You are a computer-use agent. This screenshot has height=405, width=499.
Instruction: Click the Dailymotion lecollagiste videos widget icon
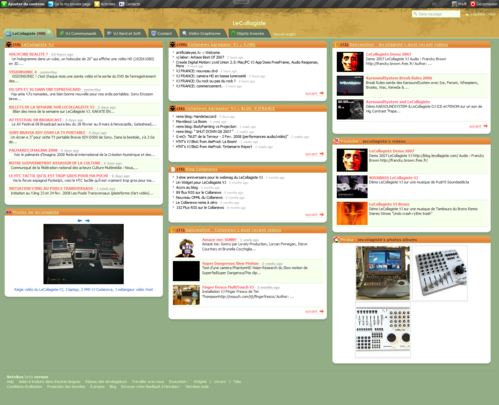click(336, 44)
